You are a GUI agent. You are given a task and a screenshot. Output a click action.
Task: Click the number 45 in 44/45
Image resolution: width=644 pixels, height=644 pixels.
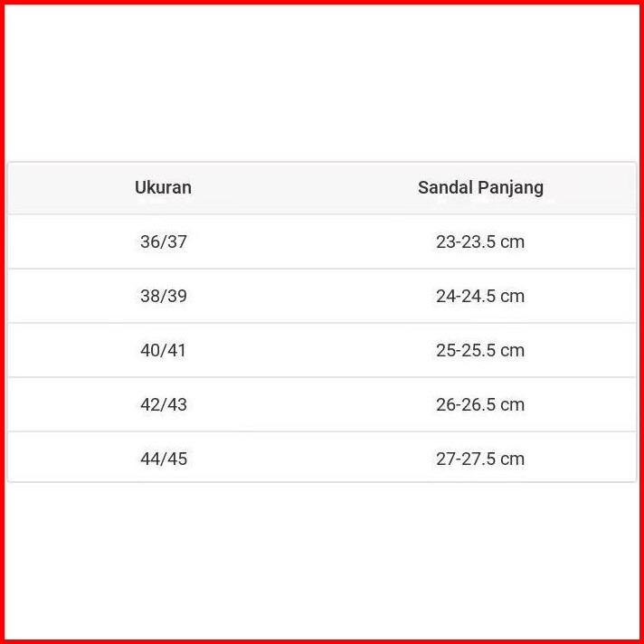[177, 459]
